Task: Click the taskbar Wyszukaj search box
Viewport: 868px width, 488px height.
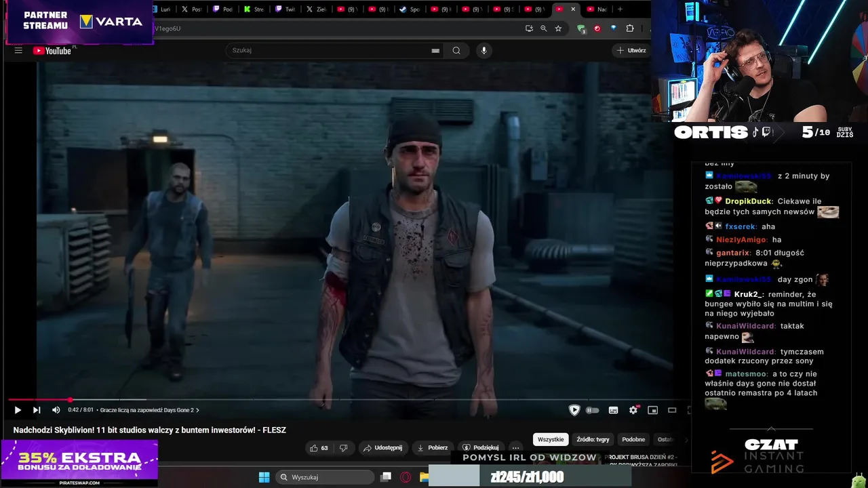Action: 325,477
